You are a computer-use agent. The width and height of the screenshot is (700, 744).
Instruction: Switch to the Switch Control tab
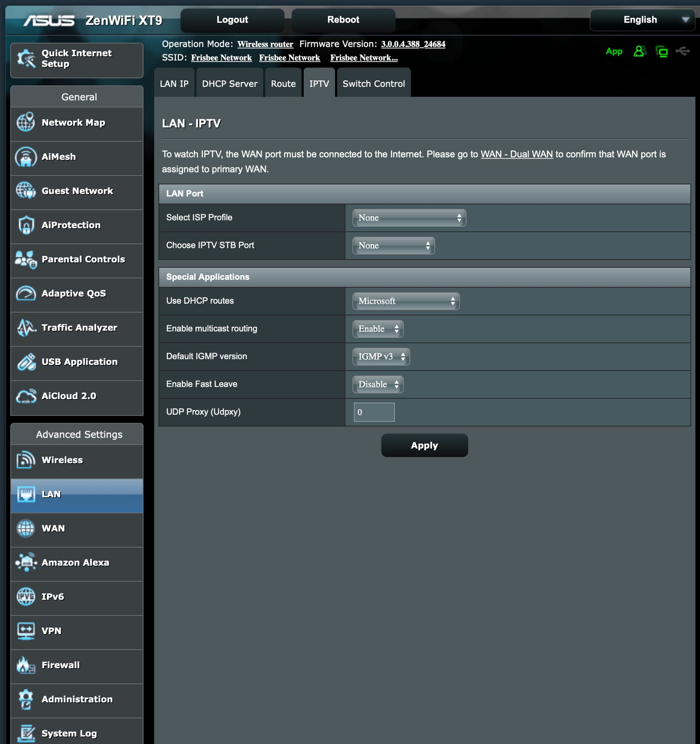374,83
